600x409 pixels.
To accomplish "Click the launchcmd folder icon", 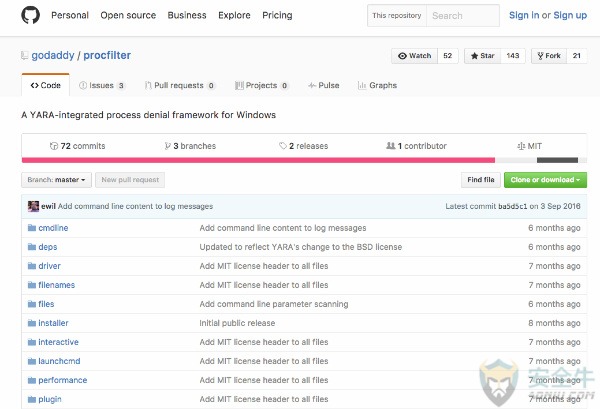I will click(x=32, y=361).
